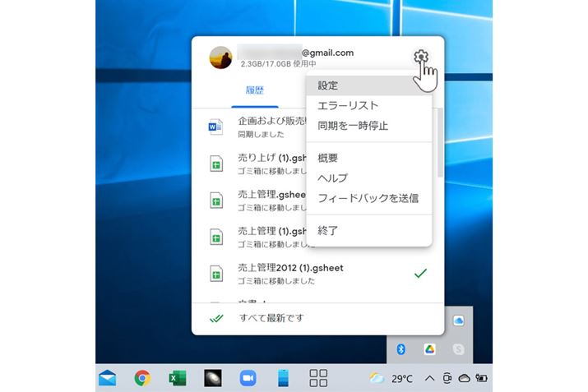The height and width of the screenshot is (392, 588).
Task: Click the settings gear icon
Action: click(420, 57)
